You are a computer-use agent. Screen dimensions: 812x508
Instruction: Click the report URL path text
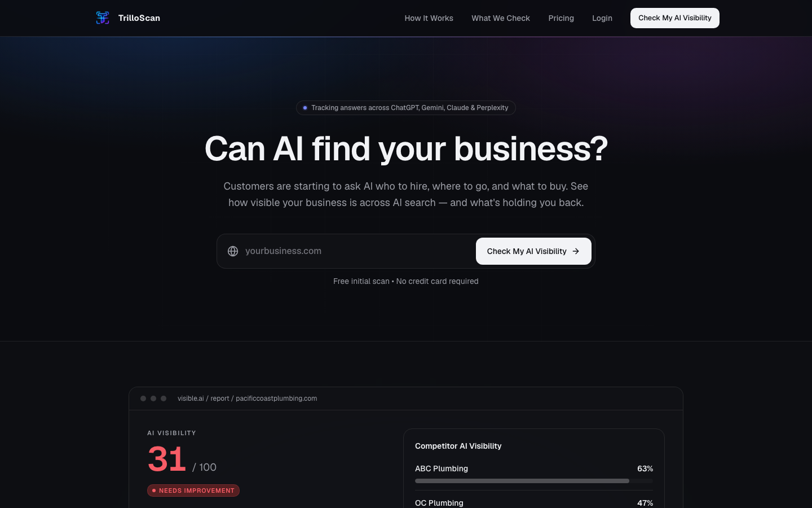pos(247,398)
